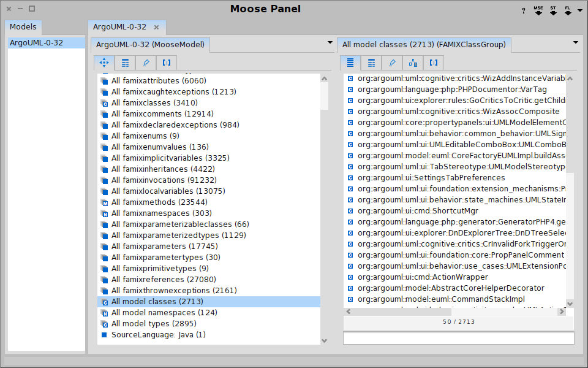Image resolution: width=588 pixels, height=368 pixels.
Task: Open the MooseModel pane dropdown arrow
Action: 330,42
